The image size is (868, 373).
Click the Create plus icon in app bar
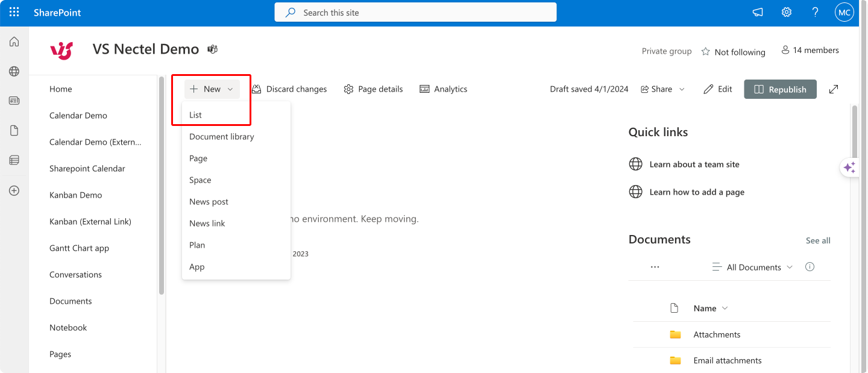(x=14, y=190)
